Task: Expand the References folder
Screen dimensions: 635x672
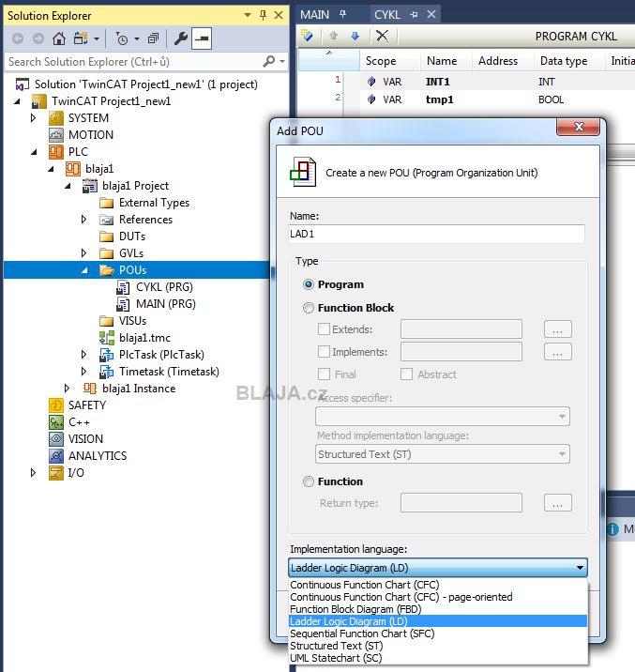Action: pyautogui.click(x=83, y=220)
